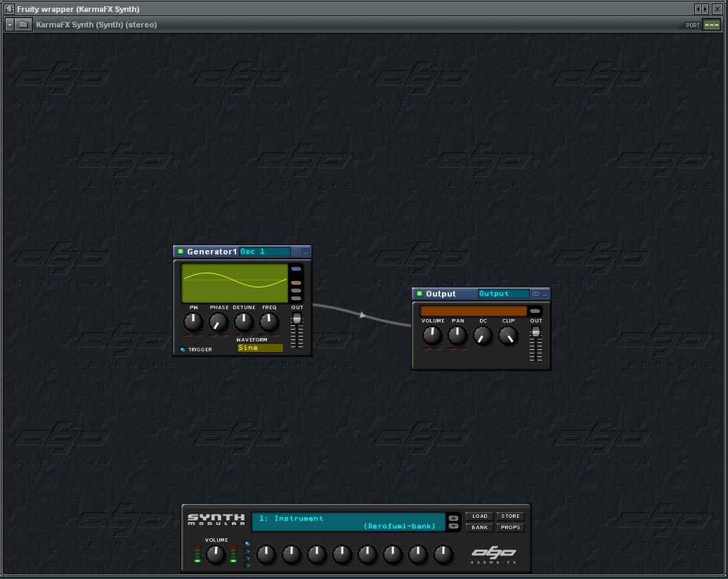The height and width of the screenshot is (579, 728).
Task: Edit the Output module name field
Action: [x=504, y=294]
